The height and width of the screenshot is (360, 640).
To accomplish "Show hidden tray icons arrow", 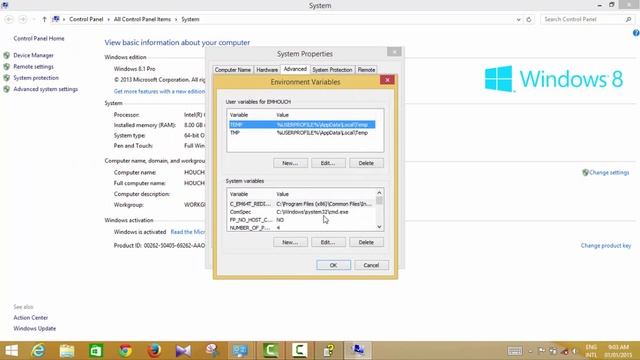I will [x=530, y=351].
